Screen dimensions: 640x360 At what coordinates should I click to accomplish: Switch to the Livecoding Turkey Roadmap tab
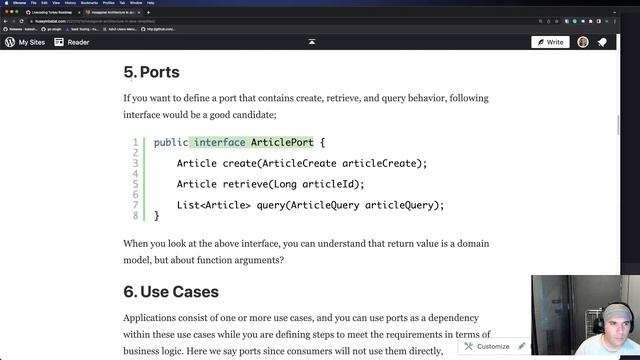[x=51, y=12]
